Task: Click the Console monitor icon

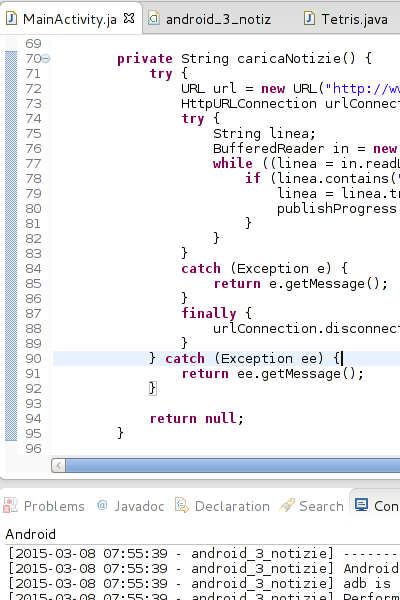Action: (361, 505)
